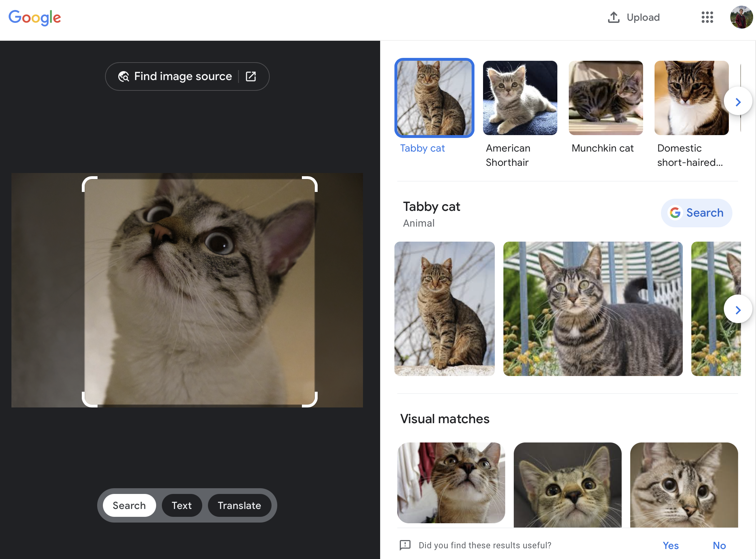Viewport: 756px width, 559px height.
Task: Select the Search mode pill
Action: [x=129, y=505]
